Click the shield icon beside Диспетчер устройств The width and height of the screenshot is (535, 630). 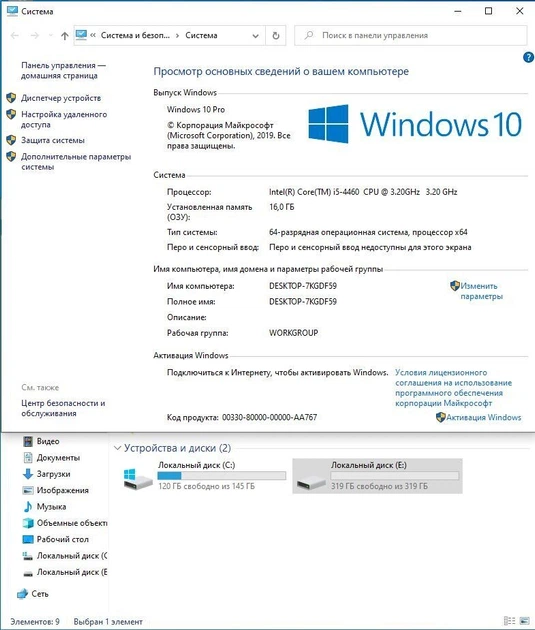coord(11,98)
